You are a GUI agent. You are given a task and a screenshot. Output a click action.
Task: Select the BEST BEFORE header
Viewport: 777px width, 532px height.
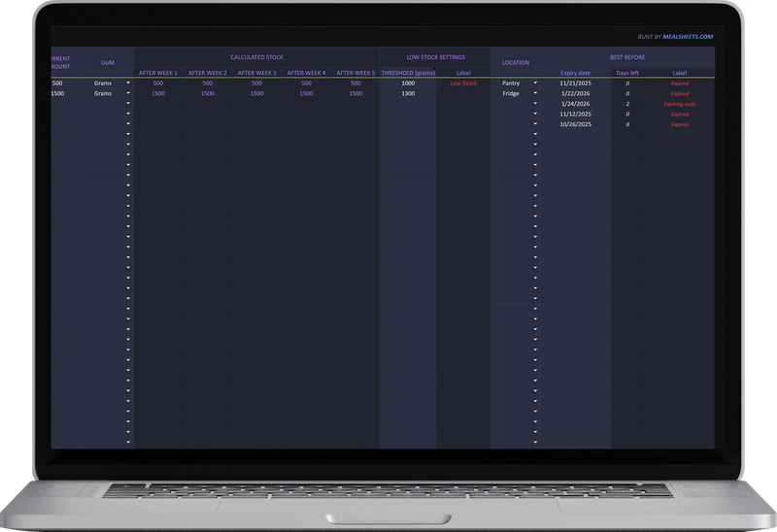tap(627, 57)
